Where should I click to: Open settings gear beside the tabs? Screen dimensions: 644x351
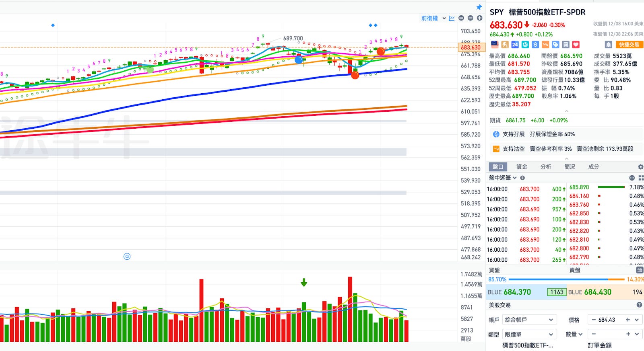(x=640, y=167)
